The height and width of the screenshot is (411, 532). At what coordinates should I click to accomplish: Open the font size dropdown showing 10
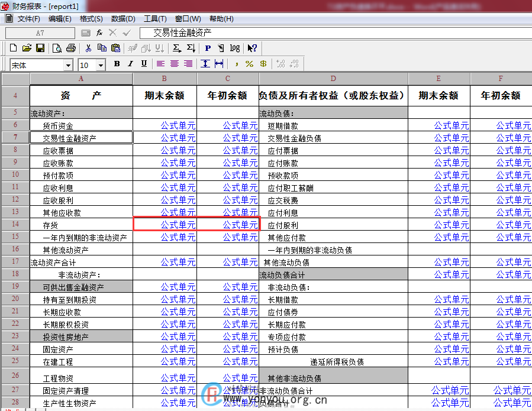coord(101,65)
